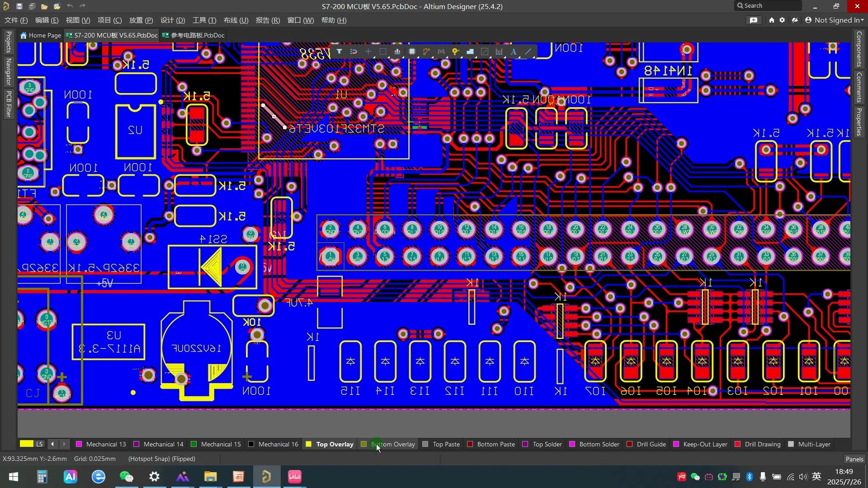The width and height of the screenshot is (868, 488).
Task: Open the Not Signed In dropdown
Action: (835, 20)
